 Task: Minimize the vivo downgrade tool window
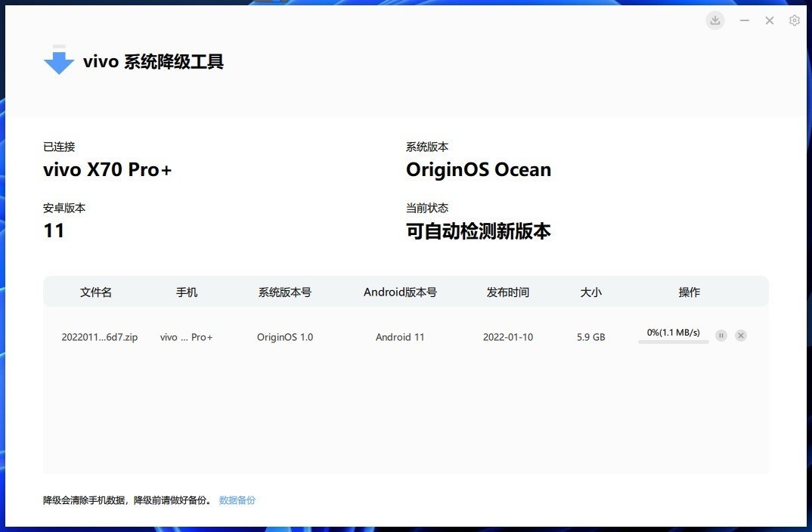pos(745,20)
